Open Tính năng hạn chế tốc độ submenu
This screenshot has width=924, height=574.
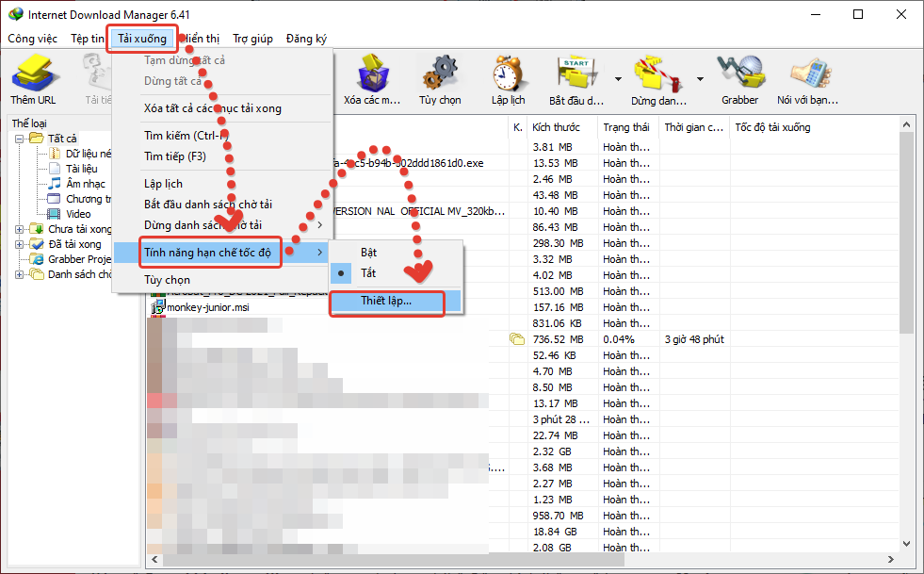pyautogui.click(x=221, y=253)
